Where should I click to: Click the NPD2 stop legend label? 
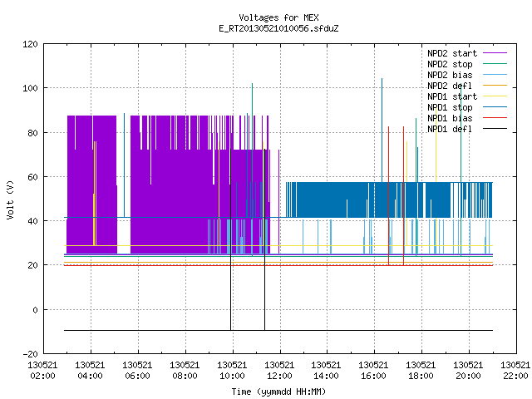tap(450, 64)
